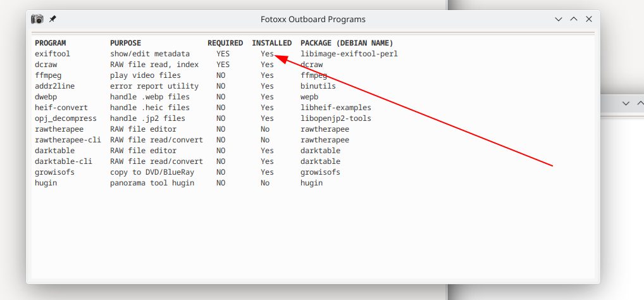
Task: Maximize the Fotoxx Outboard Programs window
Action: point(574,20)
